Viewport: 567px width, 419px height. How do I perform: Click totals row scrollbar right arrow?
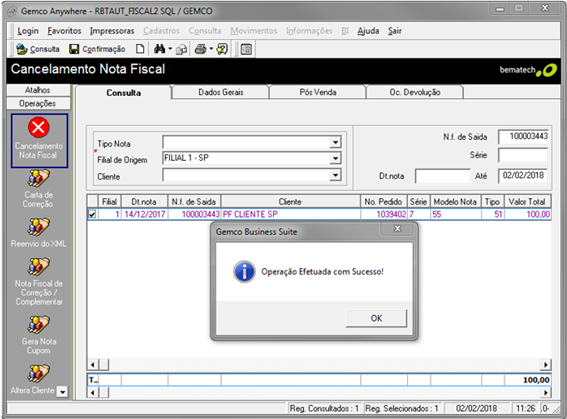(545, 392)
